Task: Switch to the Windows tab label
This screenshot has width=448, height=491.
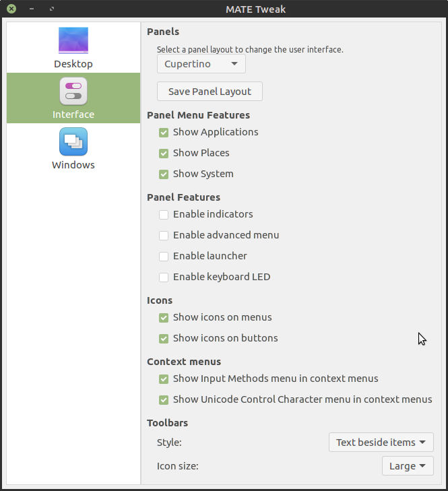Action: click(x=73, y=165)
